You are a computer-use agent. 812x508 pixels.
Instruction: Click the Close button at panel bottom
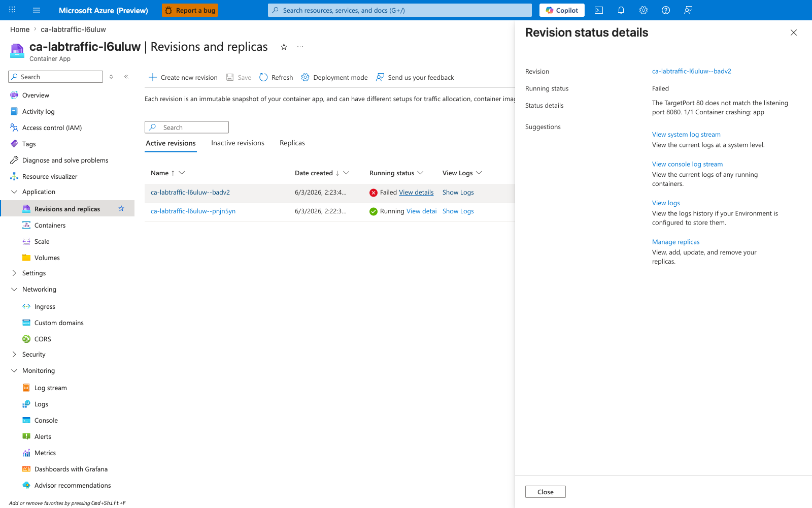point(546,492)
